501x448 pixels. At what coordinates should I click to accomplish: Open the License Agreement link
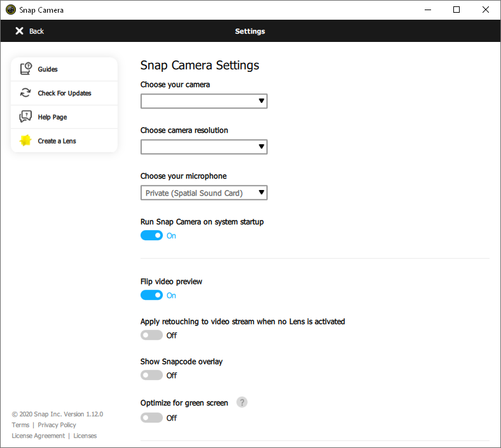pyautogui.click(x=38, y=436)
